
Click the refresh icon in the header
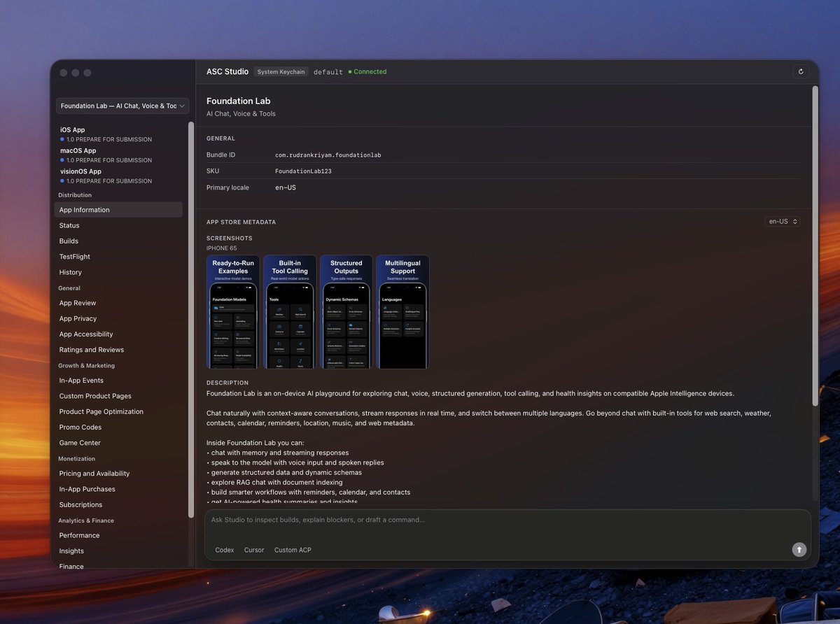coord(801,71)
